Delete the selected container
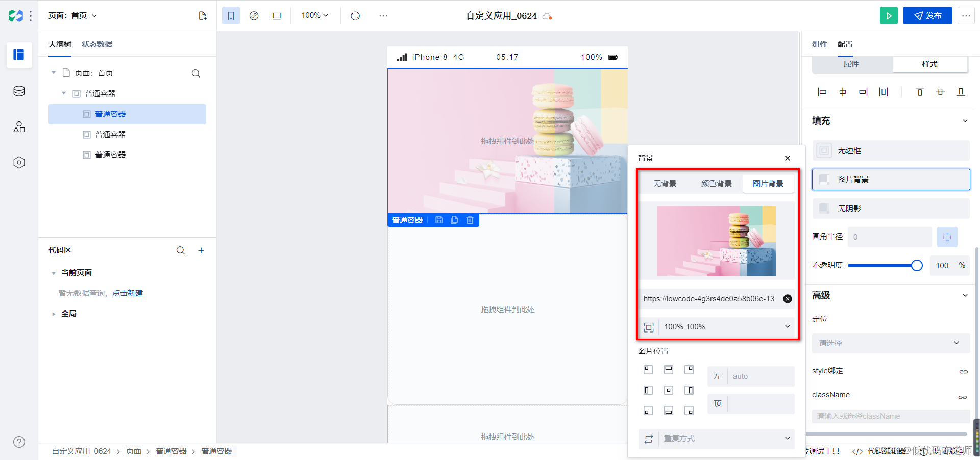 (x=470, y=220)
